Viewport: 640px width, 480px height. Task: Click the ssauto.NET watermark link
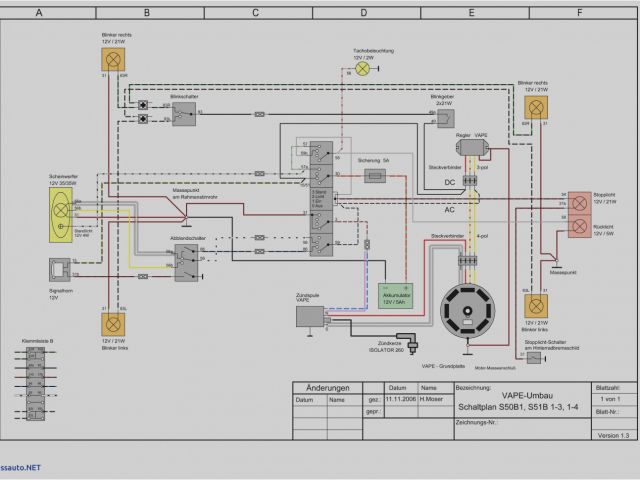[x=21, y=467]
